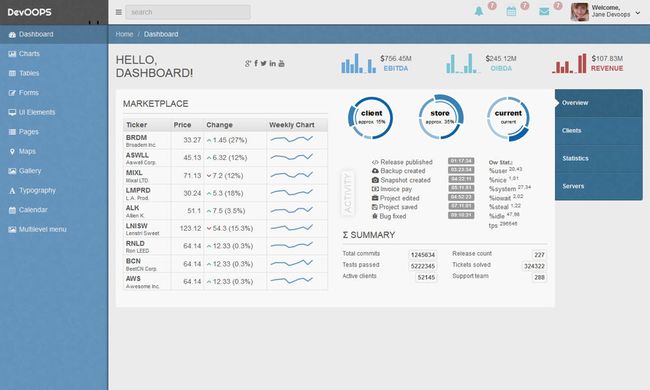Click the LMPRD ticker name

[138, 190]
